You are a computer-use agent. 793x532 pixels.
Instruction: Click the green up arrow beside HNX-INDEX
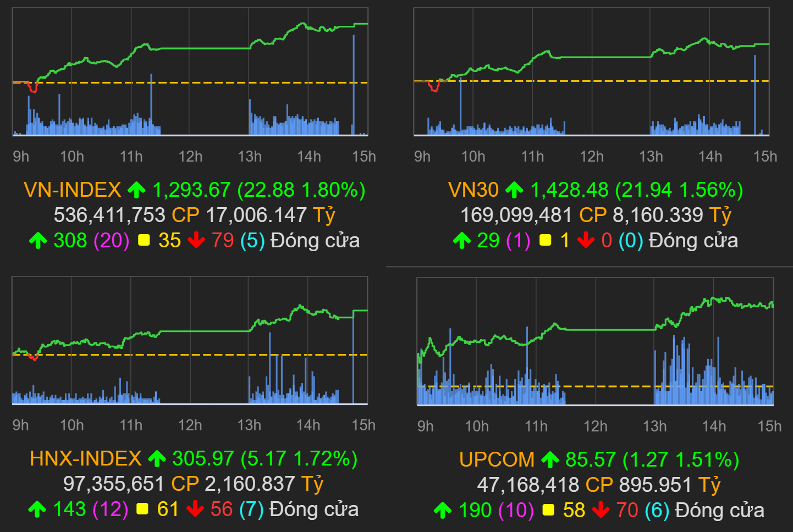click(157, 459)
